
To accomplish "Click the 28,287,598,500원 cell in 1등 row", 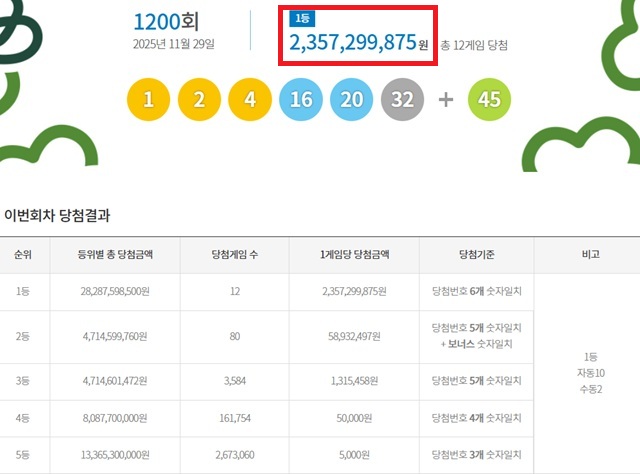I will click(x=115, y=292).
